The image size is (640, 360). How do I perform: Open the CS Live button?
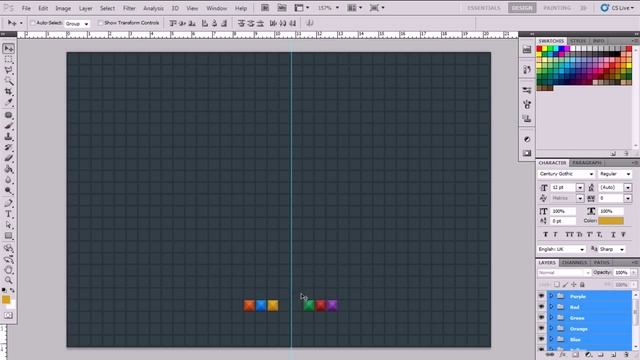(x=618, y=8)
